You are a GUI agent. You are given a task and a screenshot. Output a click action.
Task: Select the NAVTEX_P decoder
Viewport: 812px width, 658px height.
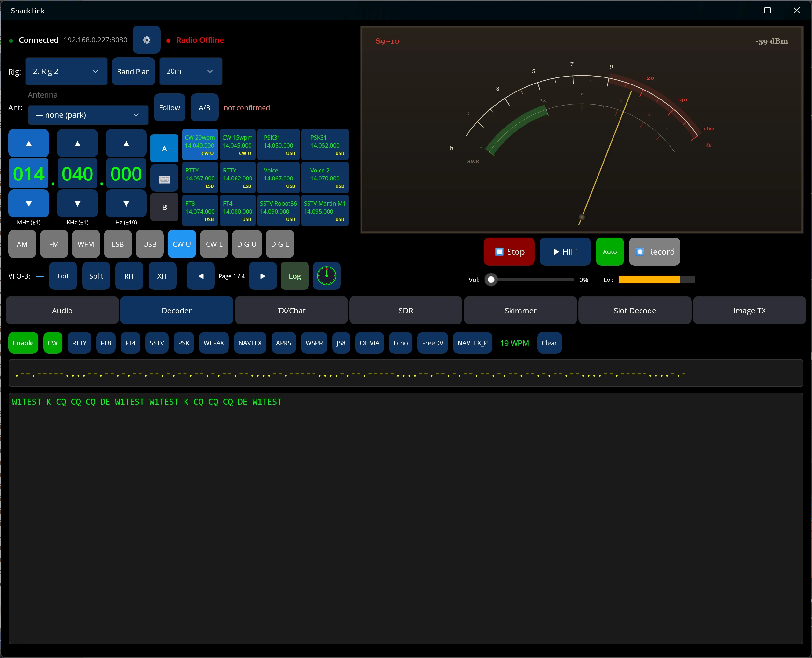pos(473,343)
